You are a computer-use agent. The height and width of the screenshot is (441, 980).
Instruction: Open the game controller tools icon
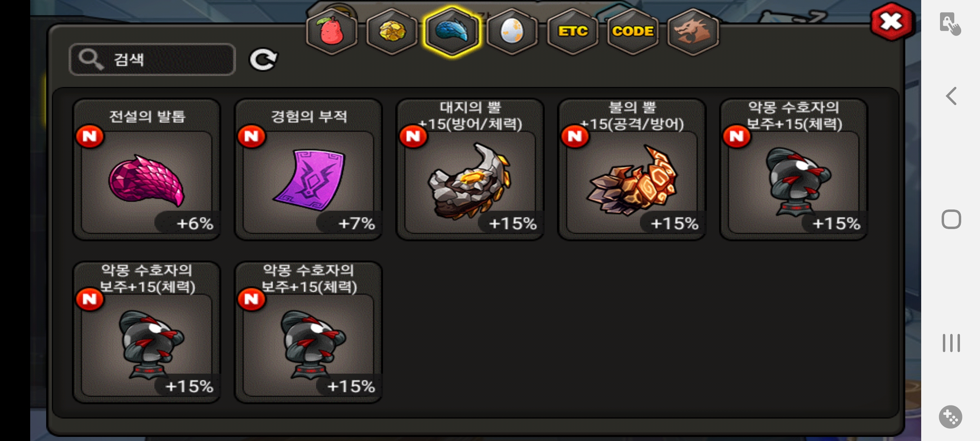point(951,417)
